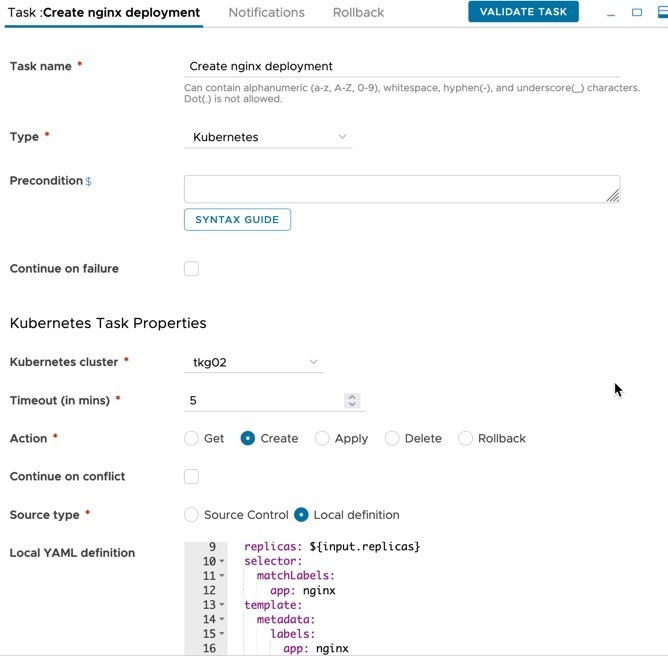This screenshot has width=668, height=656.
Task: Edit the Task name input field
Action: tap(402, 66)
